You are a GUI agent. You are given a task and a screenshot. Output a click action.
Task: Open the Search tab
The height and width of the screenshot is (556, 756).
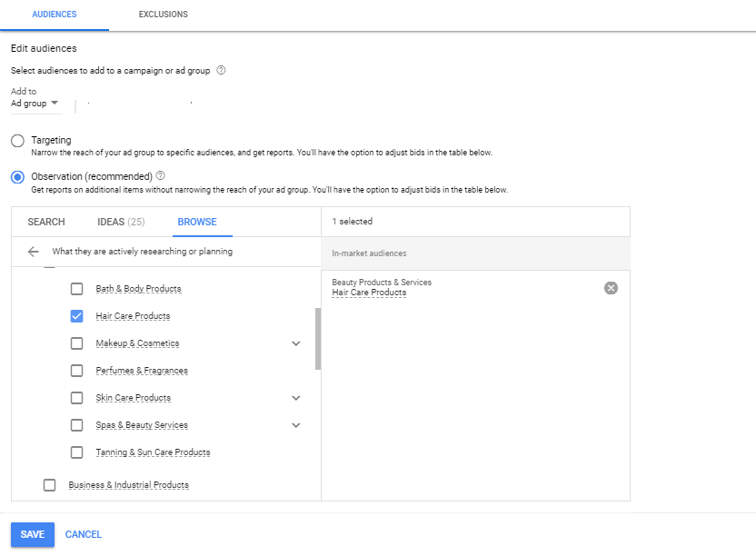click(x=46, y=222)
